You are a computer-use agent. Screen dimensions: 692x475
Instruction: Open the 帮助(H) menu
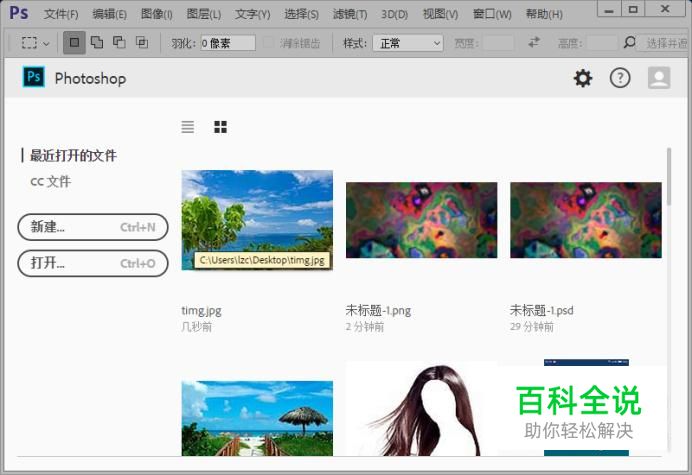544,14
